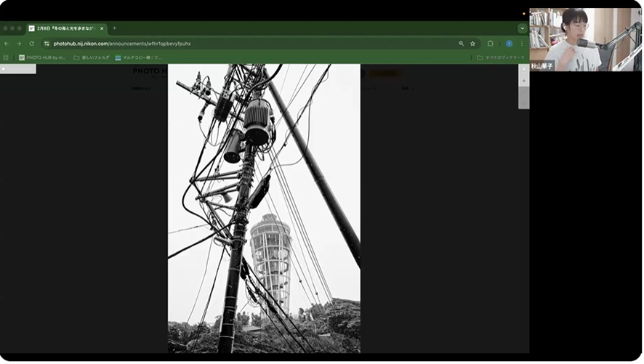644x364 pixels.
Task: Zoom in with the lightbox plus button
Action: coord(523,81)
